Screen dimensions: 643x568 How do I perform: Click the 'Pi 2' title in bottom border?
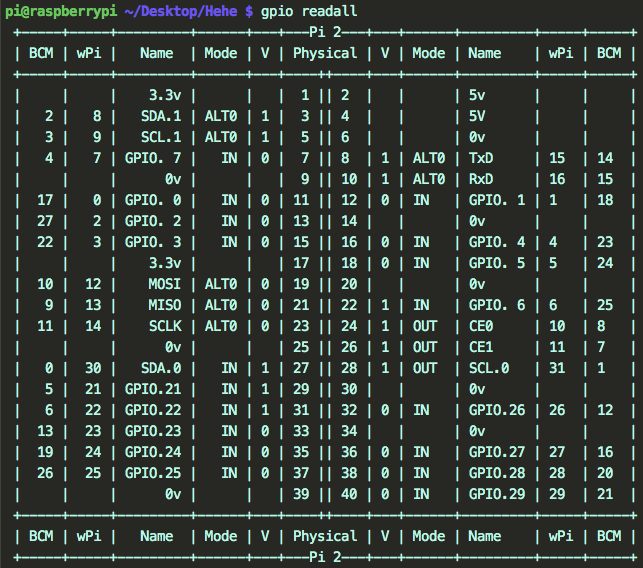pos(325,557)
